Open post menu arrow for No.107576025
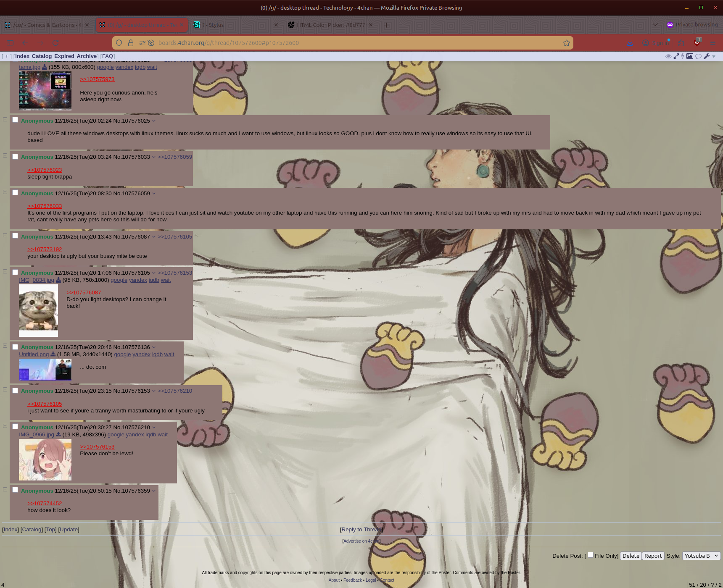The image size is (723, 588). pos(154,121)
